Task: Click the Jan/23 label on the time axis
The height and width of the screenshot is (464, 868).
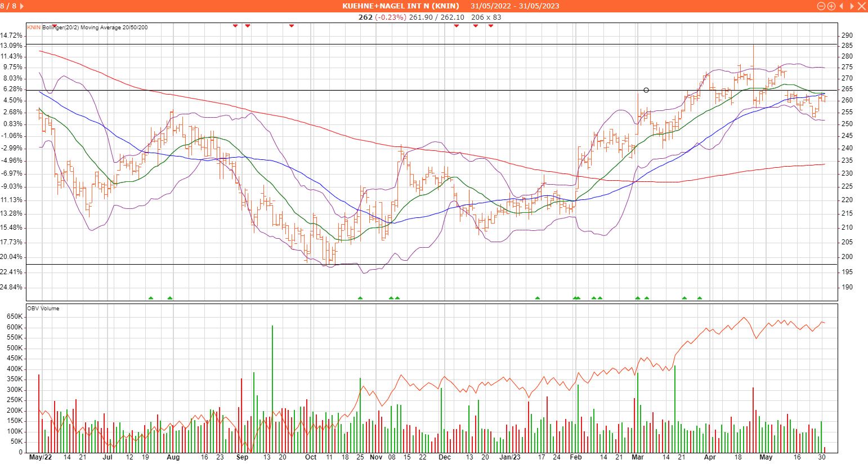Action: [510, 457]
